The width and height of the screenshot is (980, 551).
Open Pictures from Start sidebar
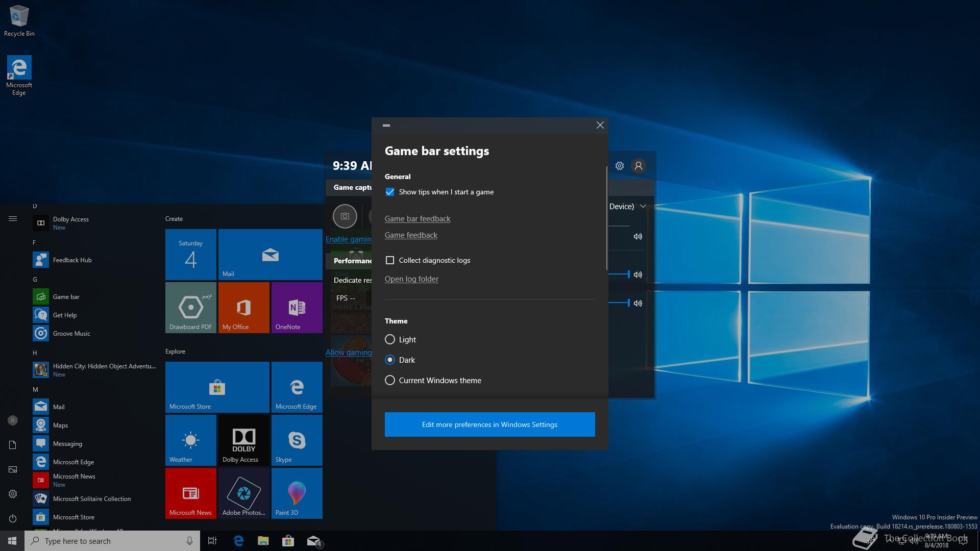pos(13,469)
